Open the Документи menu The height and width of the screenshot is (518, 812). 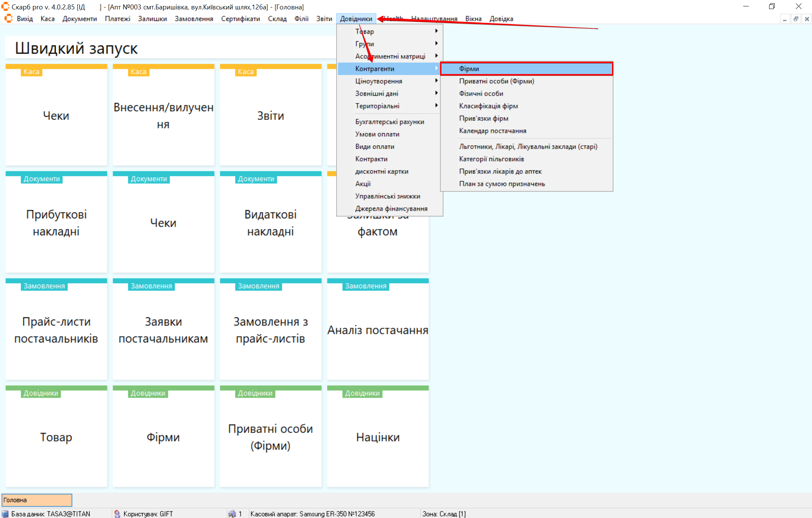(79, 19)
